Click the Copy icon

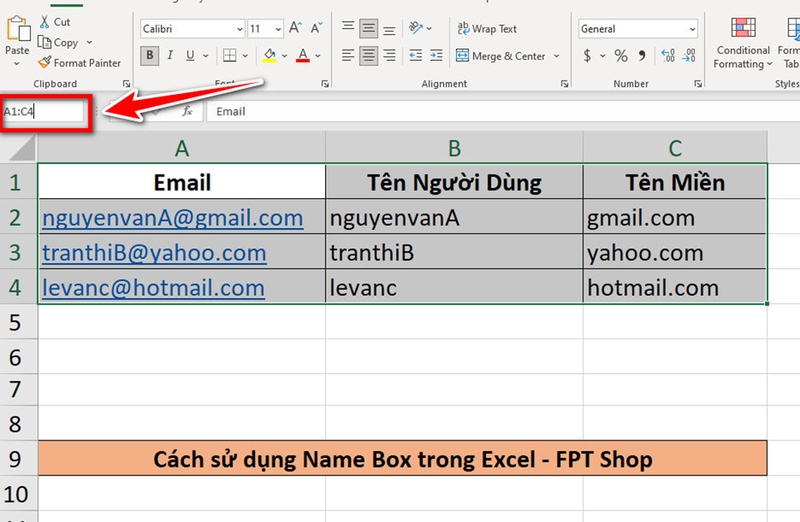coord(45,43)
